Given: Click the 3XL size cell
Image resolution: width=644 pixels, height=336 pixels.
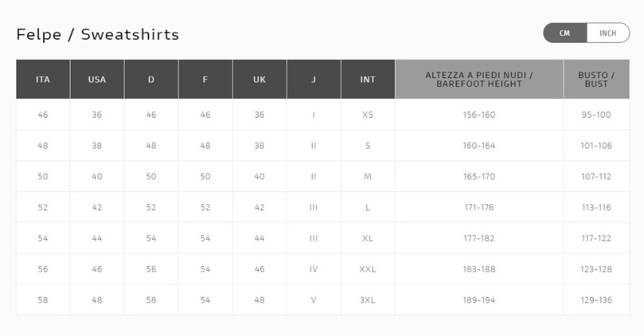Looking at the screenshot, I should pos(368,300).
